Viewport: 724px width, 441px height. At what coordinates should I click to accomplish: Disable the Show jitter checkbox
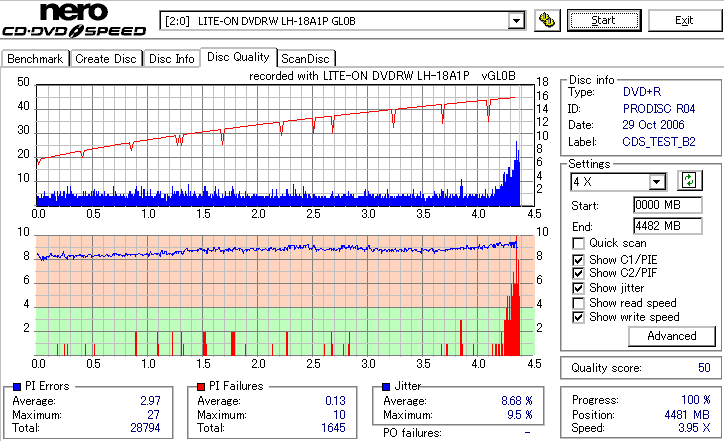point(578,288)
